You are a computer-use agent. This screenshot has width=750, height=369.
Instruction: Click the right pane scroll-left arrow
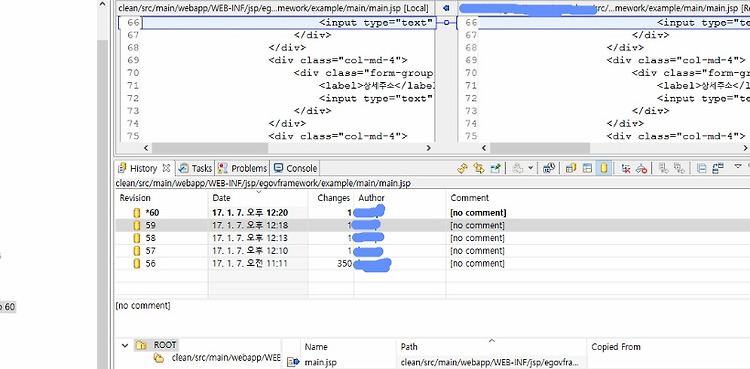point(484,148)
